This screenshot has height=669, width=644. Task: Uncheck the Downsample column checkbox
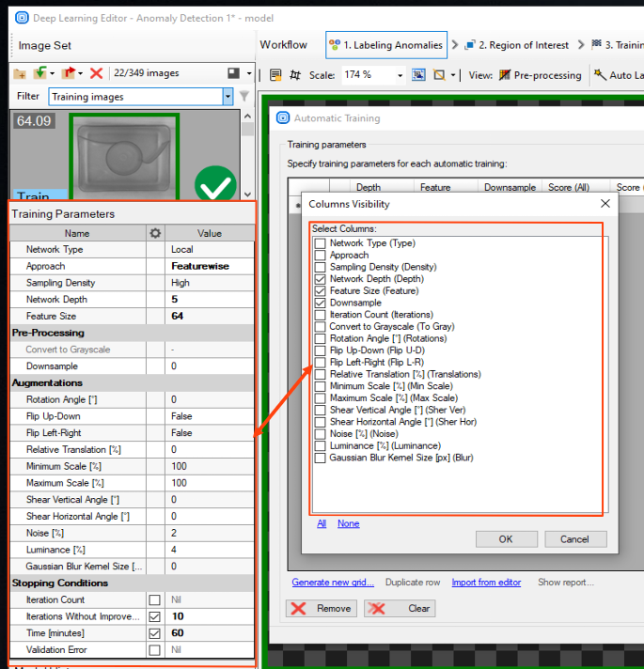tap(320, 303)
